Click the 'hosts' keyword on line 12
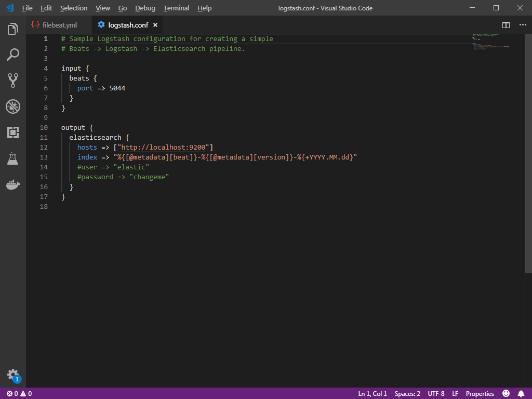 87,147
